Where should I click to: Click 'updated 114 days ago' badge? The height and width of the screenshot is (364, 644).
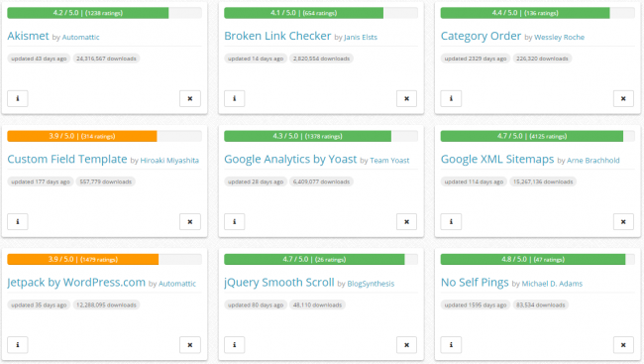[474, 182]
